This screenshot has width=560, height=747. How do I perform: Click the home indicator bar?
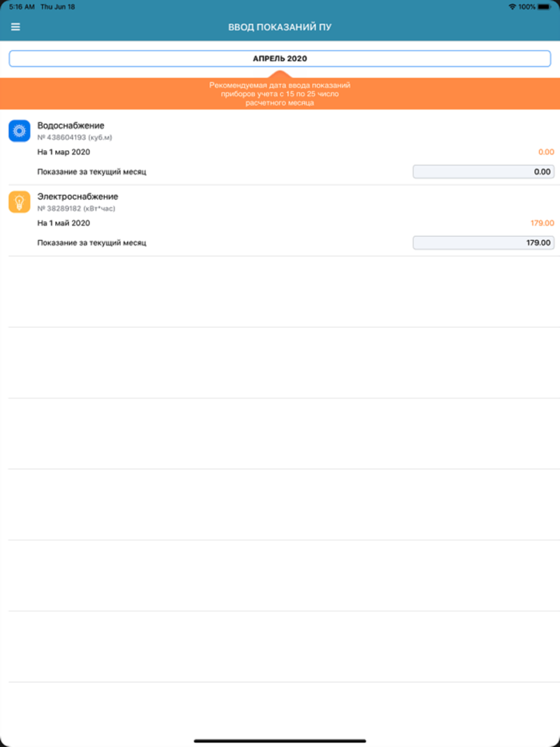(280, 741)
